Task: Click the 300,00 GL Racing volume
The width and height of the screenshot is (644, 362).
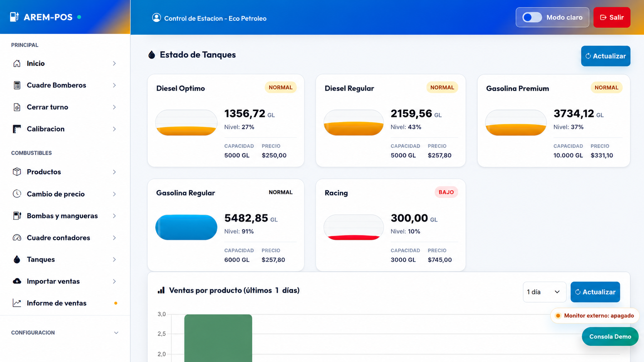Action: (414, 218)
